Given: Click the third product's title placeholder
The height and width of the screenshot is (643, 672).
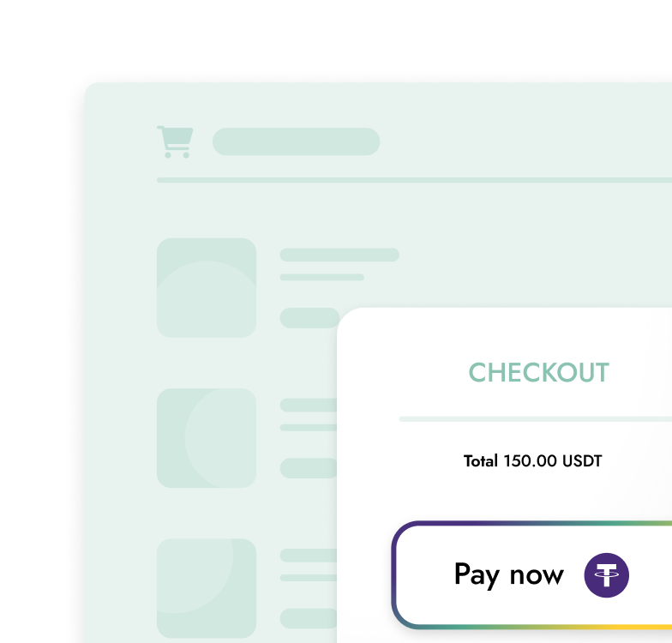Looking at the screenshot, I should pos(309,556).
